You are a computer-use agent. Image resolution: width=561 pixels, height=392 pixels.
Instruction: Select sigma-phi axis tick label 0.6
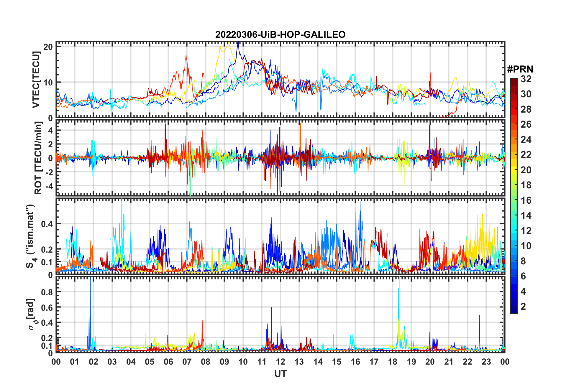coord(47,307)
